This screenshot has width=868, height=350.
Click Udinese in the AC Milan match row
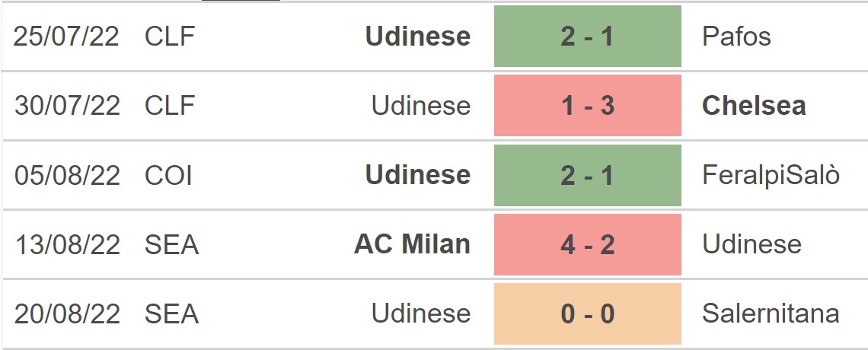click(752, 244)
